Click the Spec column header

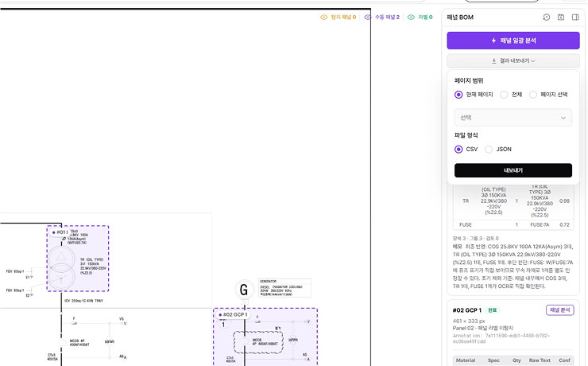point(493,360)
